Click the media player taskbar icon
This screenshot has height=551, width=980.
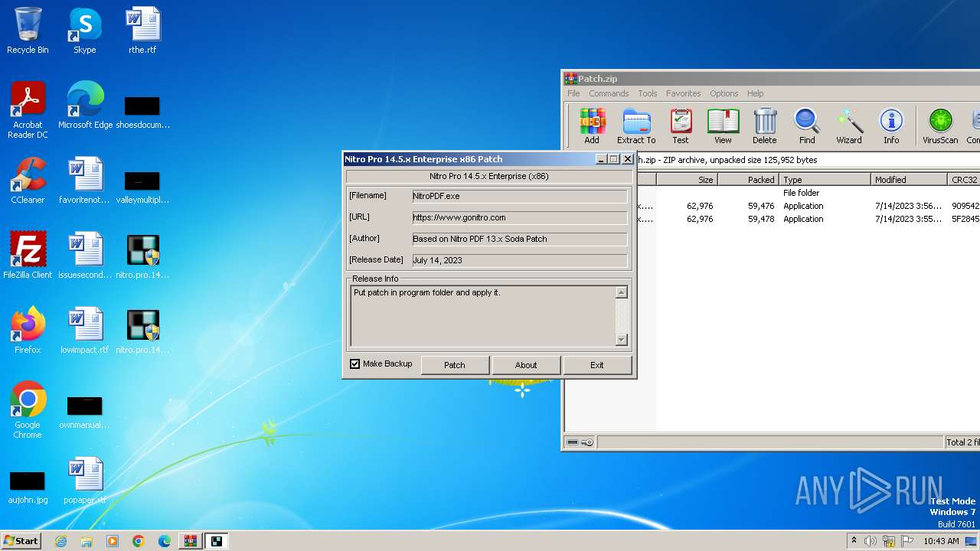pos(113,541)
